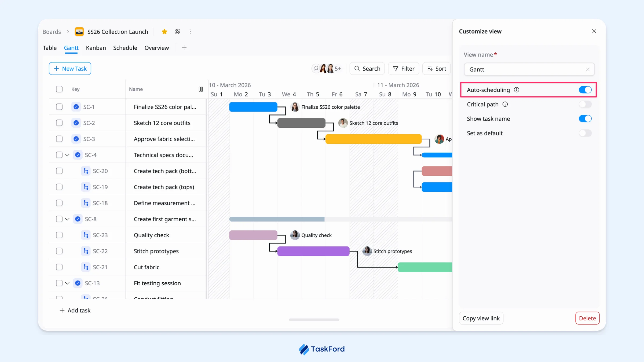Check the SC-3 row checkbox
This screenshot has height=362, width=644.
[x=59, y=139]
